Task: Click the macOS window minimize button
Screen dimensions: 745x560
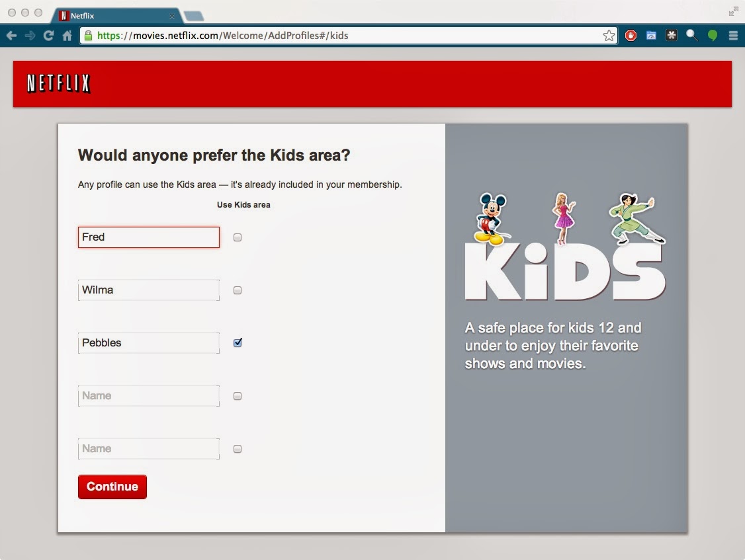Action: 25,13
